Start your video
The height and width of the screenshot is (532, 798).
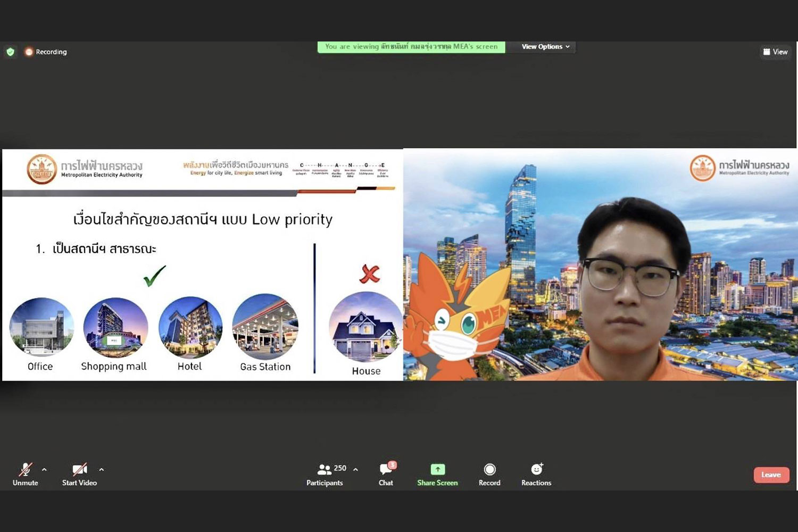click(x=79, y=472)
